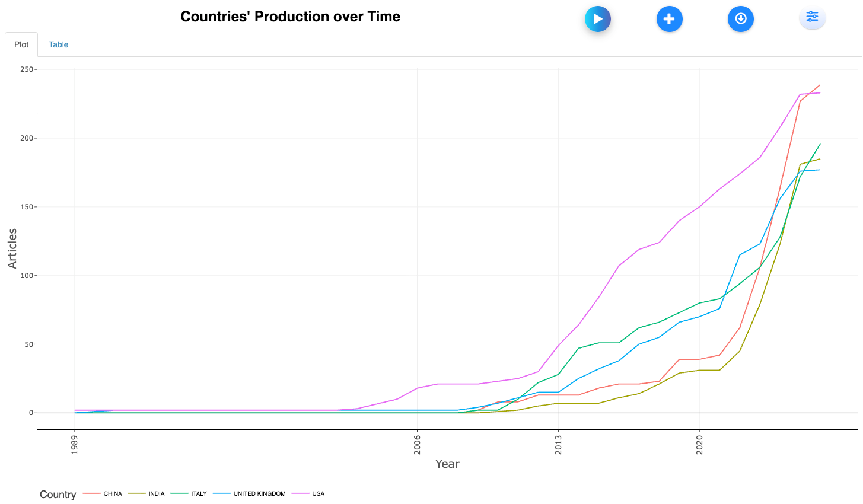Screen dimensions: 863x504
Task: Select the Plot tab
Action: tap(21, 44)
